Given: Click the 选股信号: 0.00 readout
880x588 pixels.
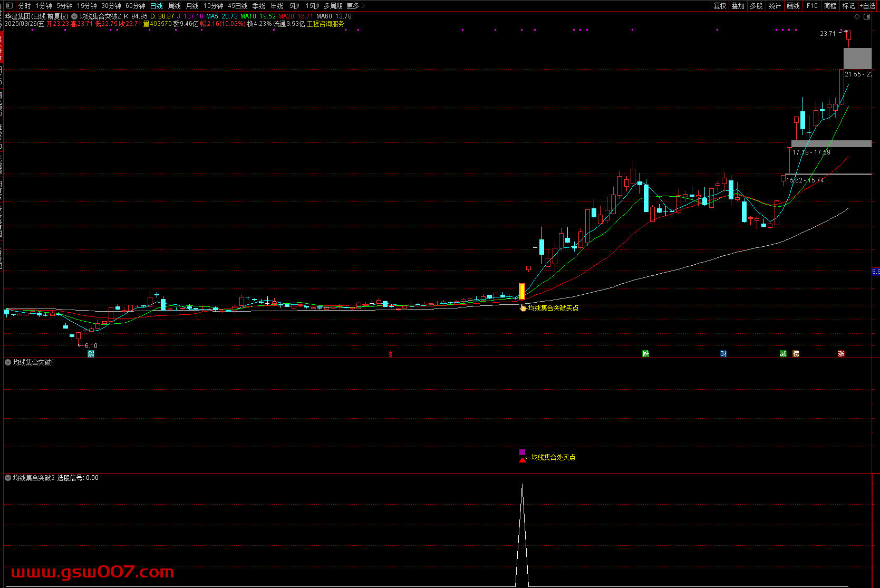Looking at the screenshot, I should coord(78,478).
